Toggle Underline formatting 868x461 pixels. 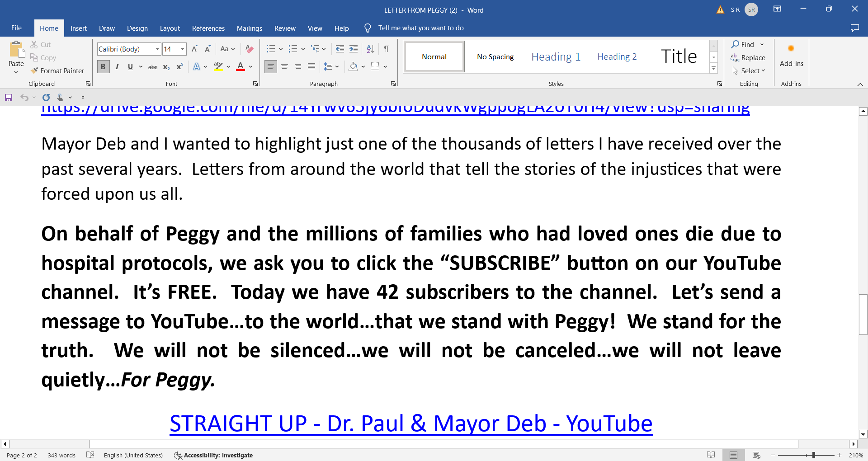[x=130, y=67]
